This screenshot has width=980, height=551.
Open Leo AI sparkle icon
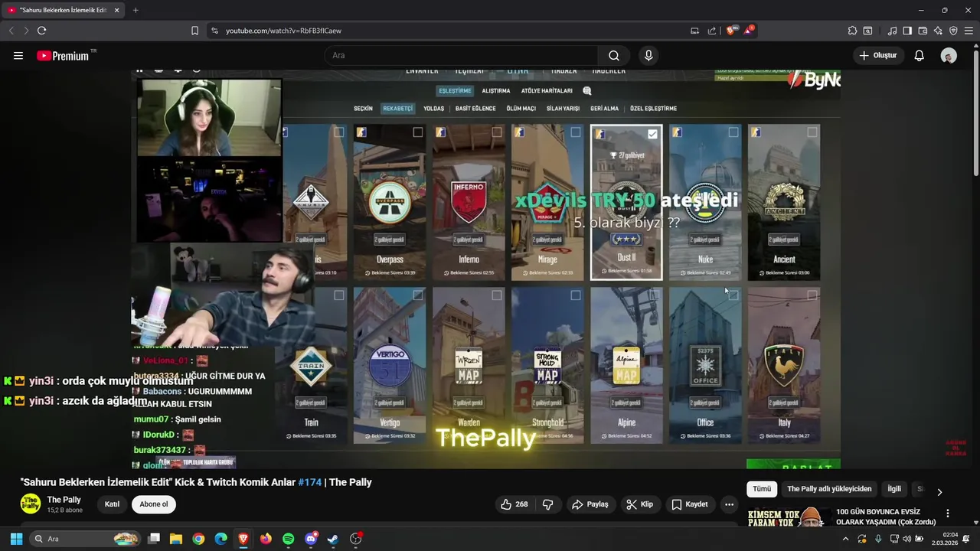pyautogui.click(x=938, y=31)
